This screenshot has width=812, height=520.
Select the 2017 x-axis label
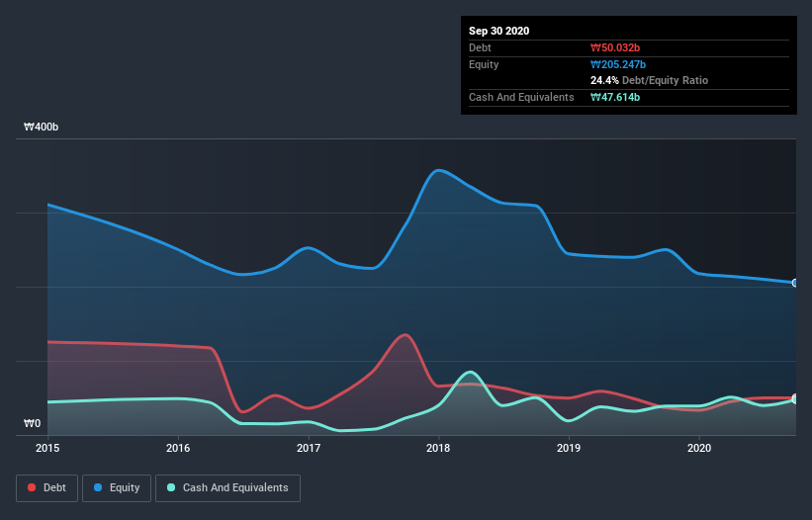[x=309, y=448]
